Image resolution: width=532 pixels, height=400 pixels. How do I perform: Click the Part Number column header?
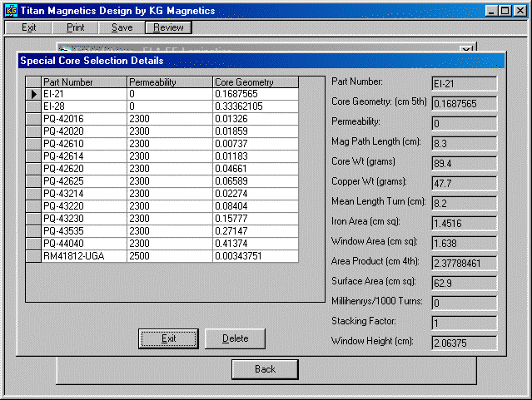(84, 82)
